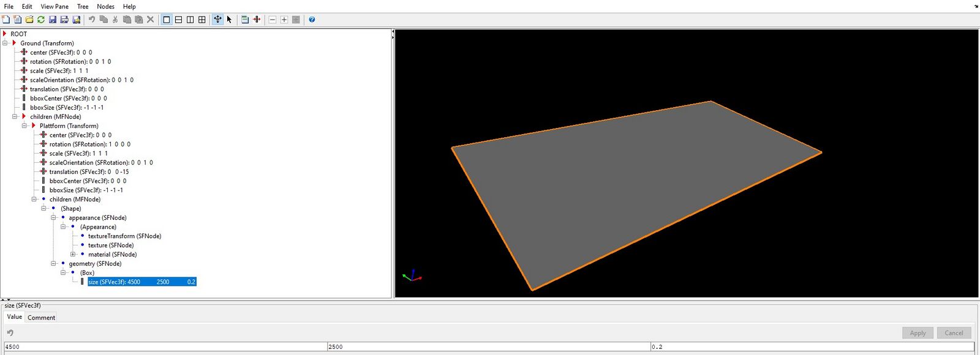Open the Nodes menu
Viewport: 980px width, 355px height.
click(105, 6)
